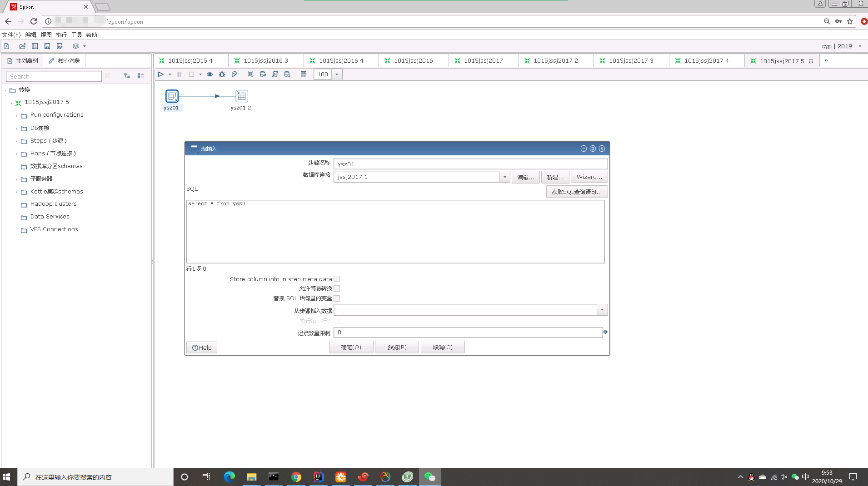This screenshot has width=868, height=486.
Task: Run the transformation with the play icon
Action: click(x=161, y=74)
